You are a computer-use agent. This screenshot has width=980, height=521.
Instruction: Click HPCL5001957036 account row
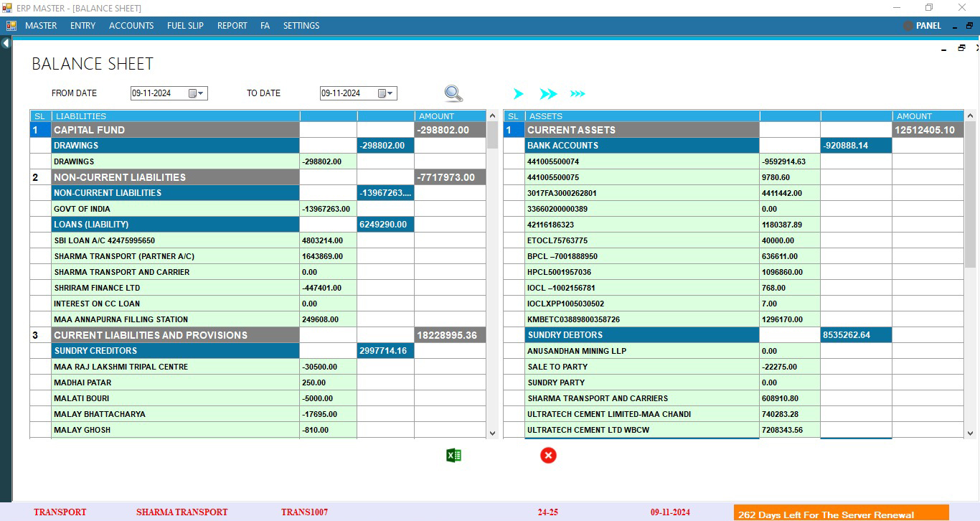click(x=733, y=272)
